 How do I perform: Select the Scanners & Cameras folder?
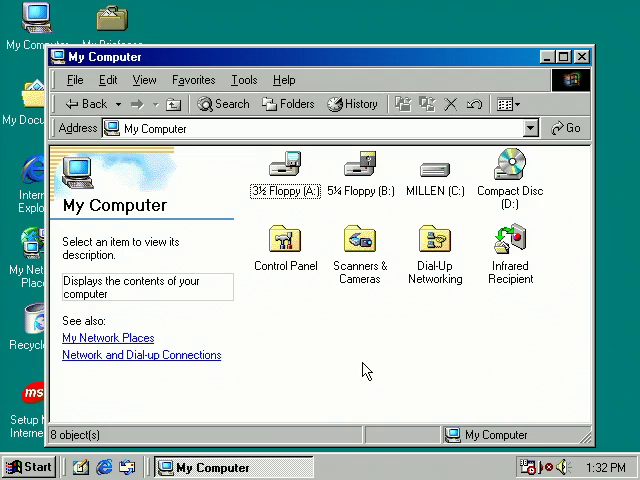pos(360,239)
